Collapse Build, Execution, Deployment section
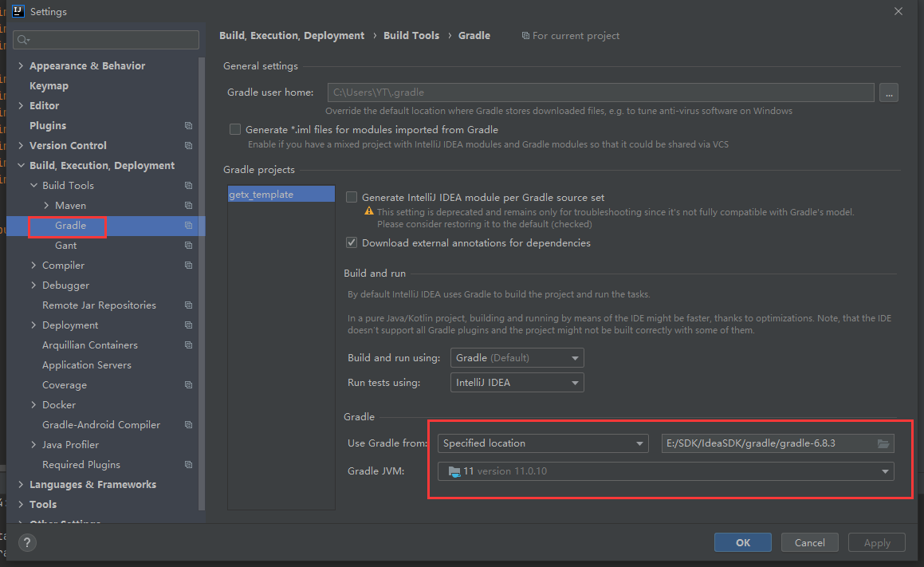The height and width of the screenshot is (567, 924). 22,166
